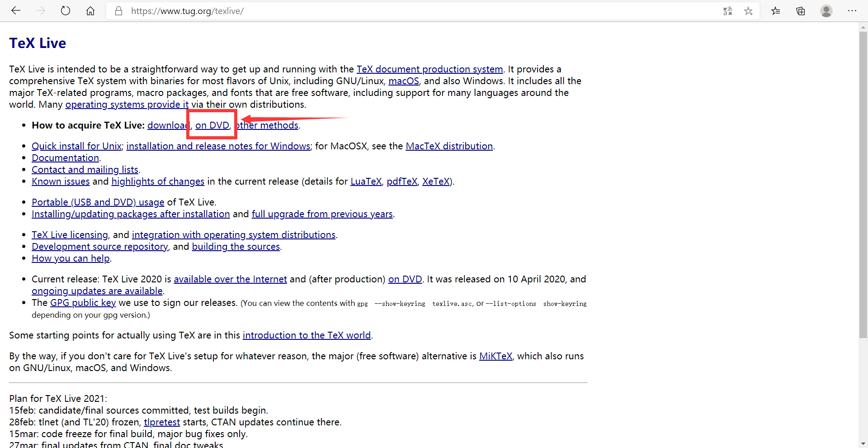Image resolution: width=868 pixels, height=448 pixels.
Task: Click the scrollbar down arrow
Action: (863, 444)
